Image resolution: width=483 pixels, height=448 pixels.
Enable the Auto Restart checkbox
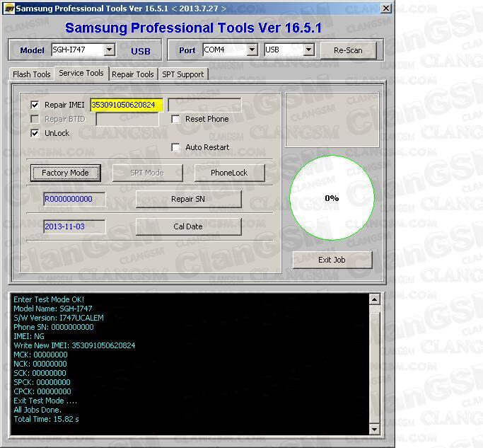175,147
